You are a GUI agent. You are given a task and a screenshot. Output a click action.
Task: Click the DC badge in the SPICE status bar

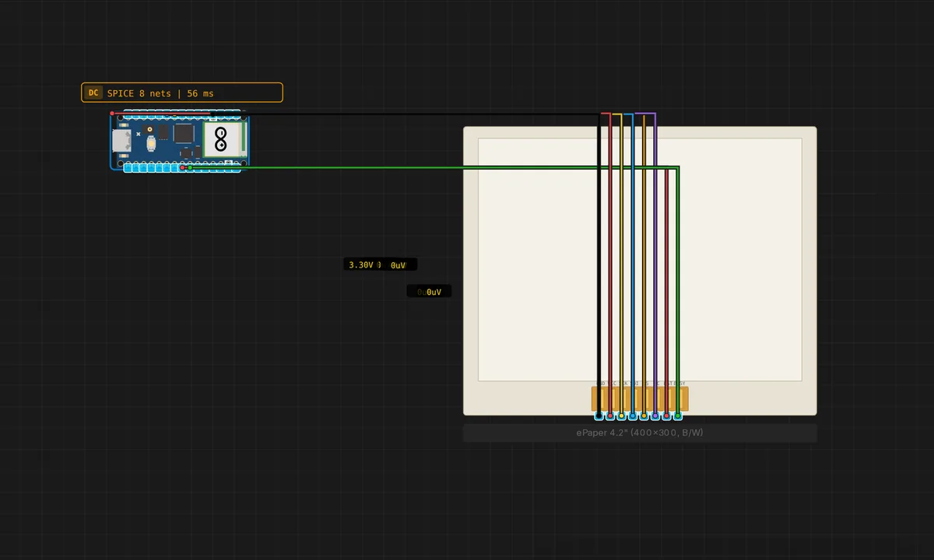tap(93, 93)
